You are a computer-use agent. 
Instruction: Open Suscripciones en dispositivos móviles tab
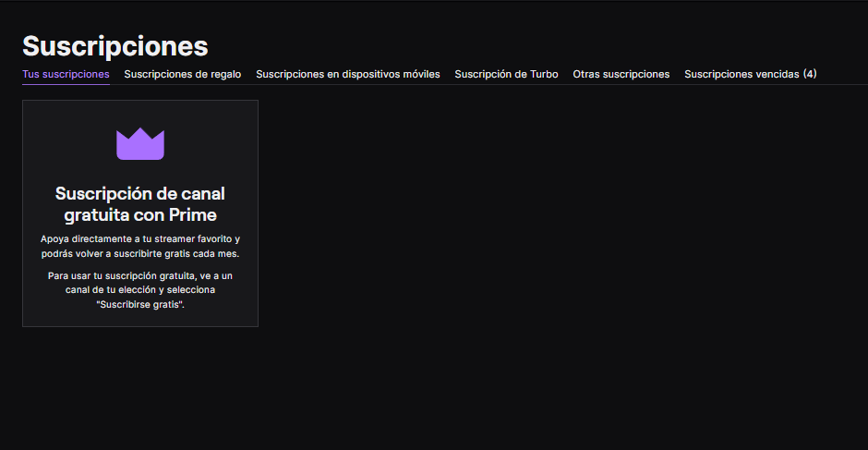pos(347,74)
